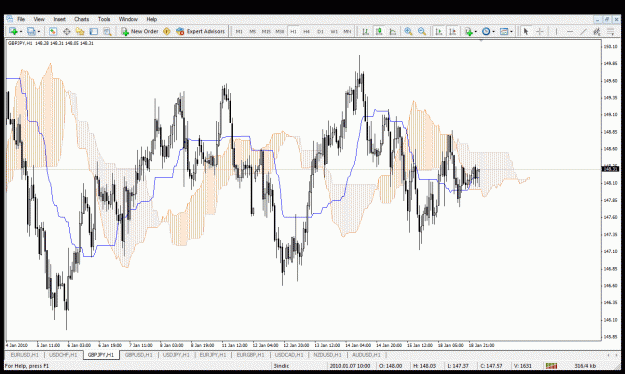Toggle the Market Watch window icon
The image size is (625, 374).
click(x=53, y=31)
